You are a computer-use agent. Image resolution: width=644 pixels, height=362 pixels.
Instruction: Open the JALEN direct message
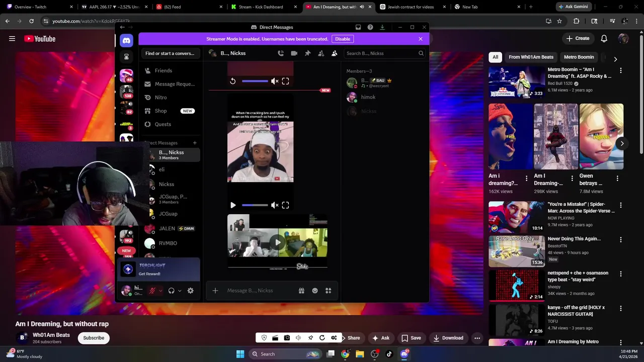[171, 228]
